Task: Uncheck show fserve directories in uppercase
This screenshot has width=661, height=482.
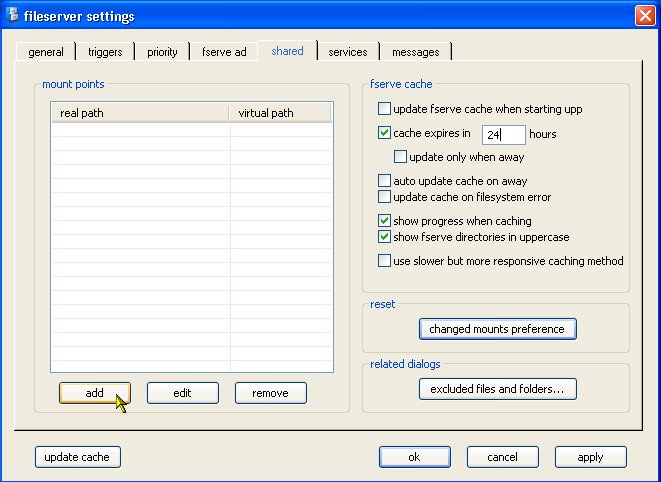Action: click(384, 237)
